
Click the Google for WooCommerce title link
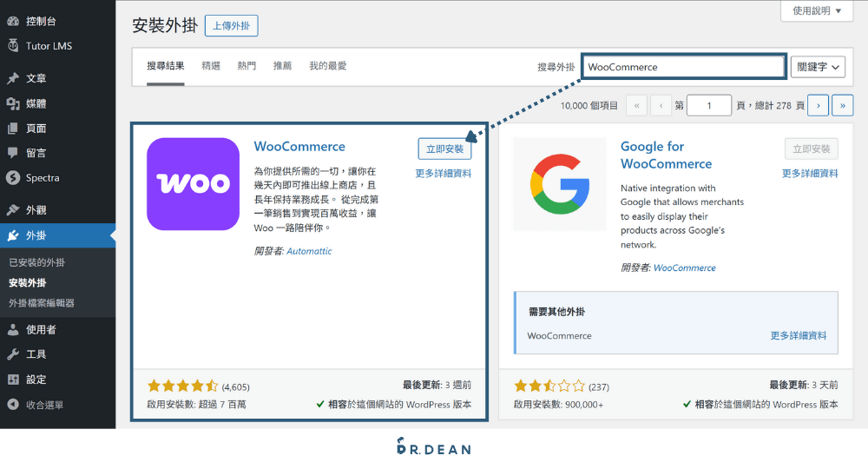[x=666, y=155]
